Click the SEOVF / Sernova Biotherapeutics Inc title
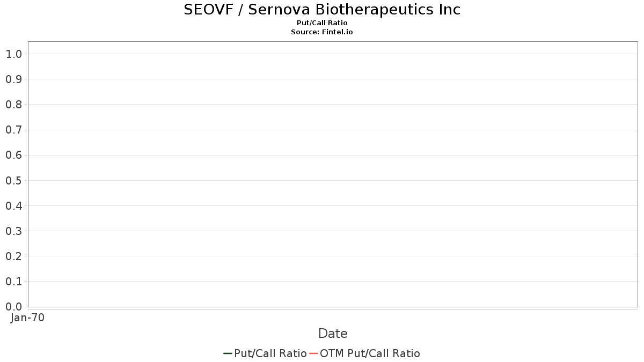This screenshot has width=644, height=362. tap(322, 10)
